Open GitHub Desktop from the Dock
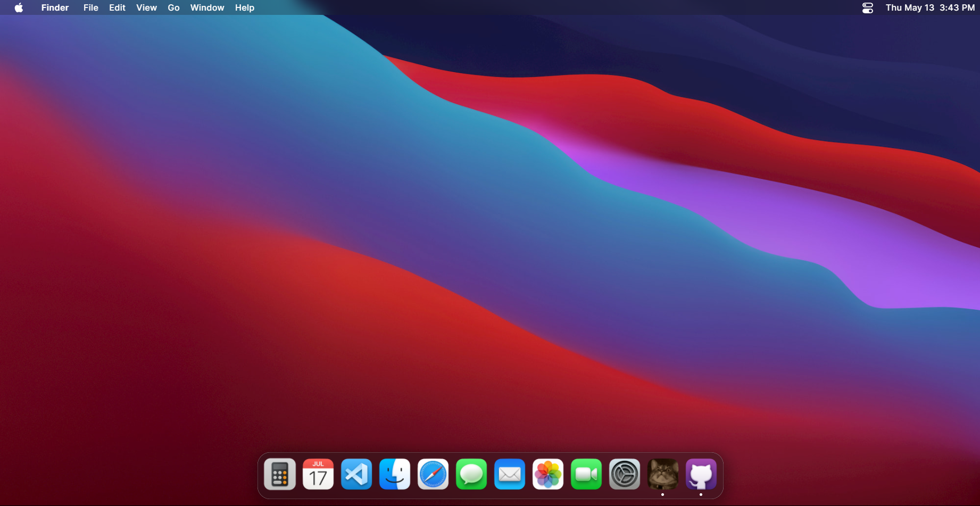This screenshot has width=980, height=506. pyautogui.click(x=701, y=474)
